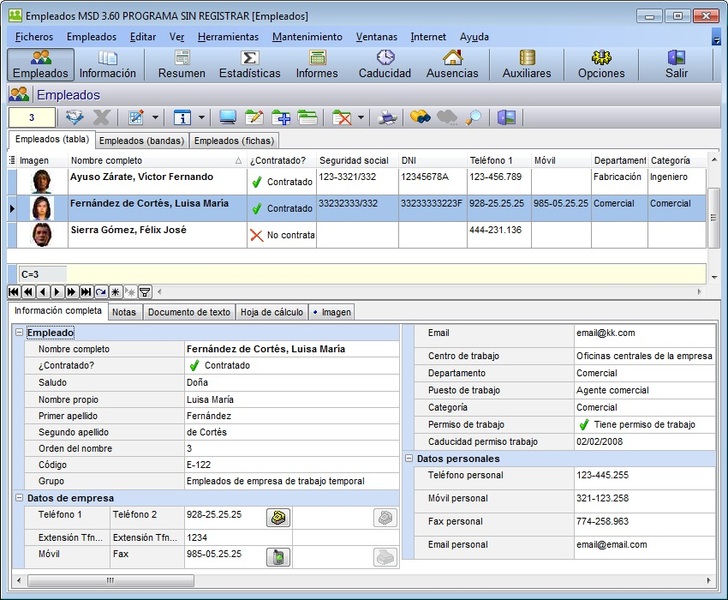Open the Información section

pos(107,65)
